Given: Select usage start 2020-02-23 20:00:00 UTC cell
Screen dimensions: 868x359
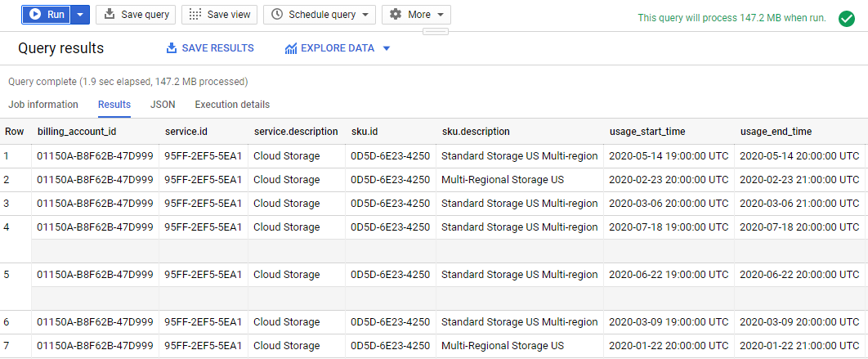Looking at the screenshot, I should pos(669,180).
